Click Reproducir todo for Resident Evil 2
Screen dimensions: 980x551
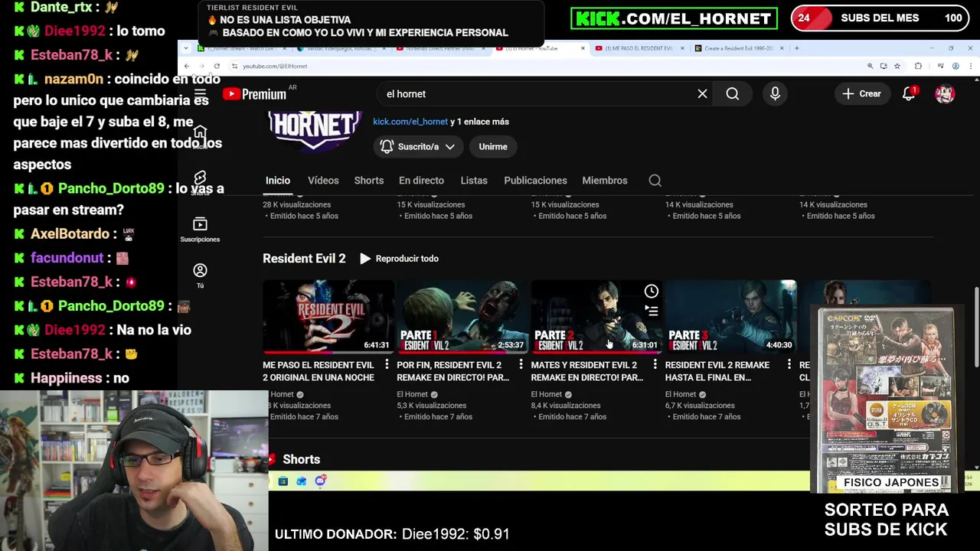pyautogui.click(x=399, y=259)
